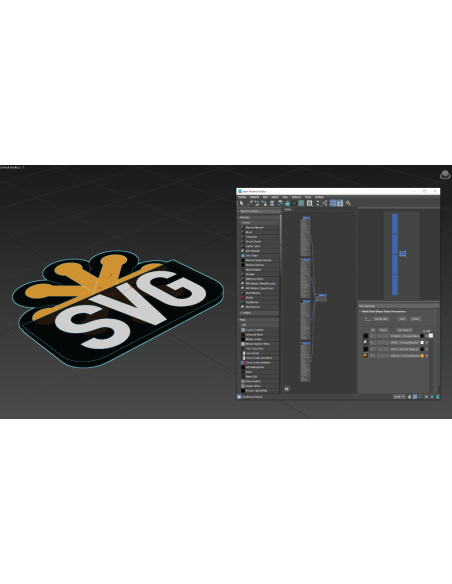
Task: Click Lay Out Children icon
Action: tap(325, 203)
